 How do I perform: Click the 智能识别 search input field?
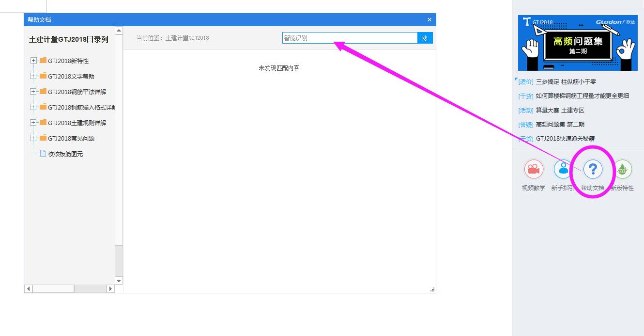pyautogui.click(x=350, y=38)
